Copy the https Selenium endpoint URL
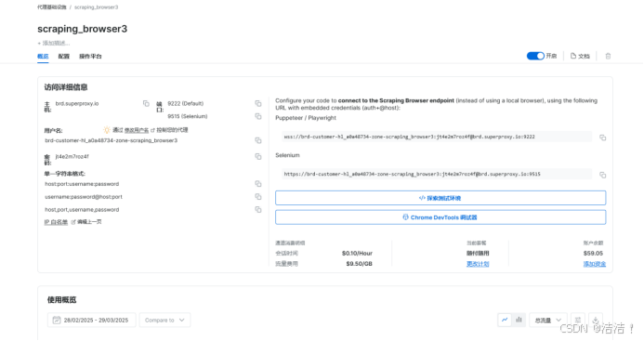Screen dimensions: 644x341 [602, 175]
